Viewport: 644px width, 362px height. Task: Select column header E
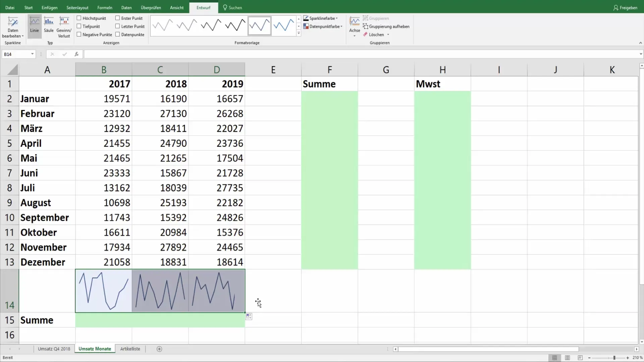(x=273, y=70)
